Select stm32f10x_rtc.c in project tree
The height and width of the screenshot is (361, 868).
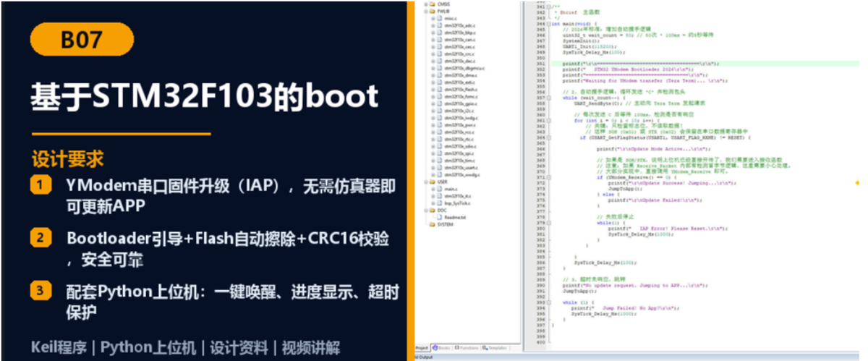(461, 140)
